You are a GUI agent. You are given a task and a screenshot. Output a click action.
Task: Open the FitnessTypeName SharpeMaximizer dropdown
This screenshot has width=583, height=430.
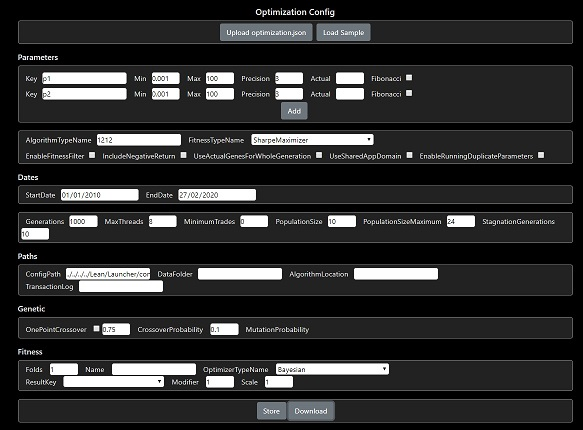pos(312,140)
